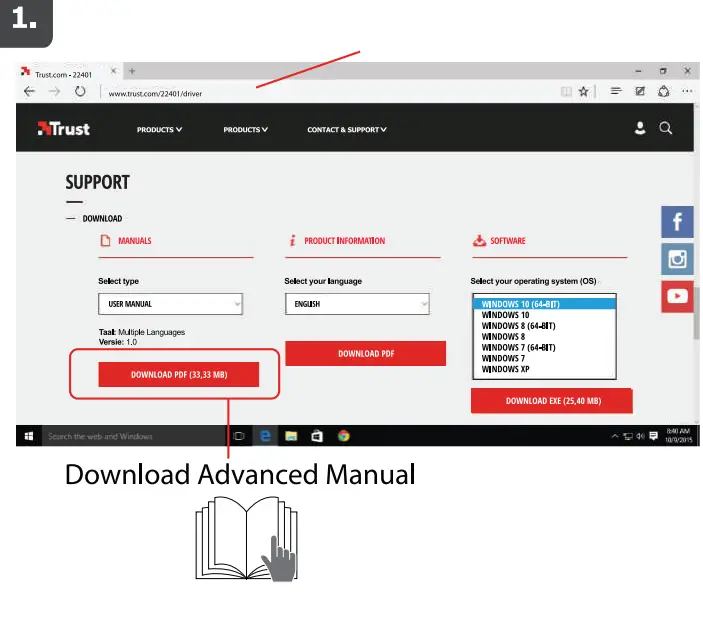Image resolution: width=703 pixels, height=643 pixels.
Task: Open Task View on the taskbar
Action: point(239,436)
